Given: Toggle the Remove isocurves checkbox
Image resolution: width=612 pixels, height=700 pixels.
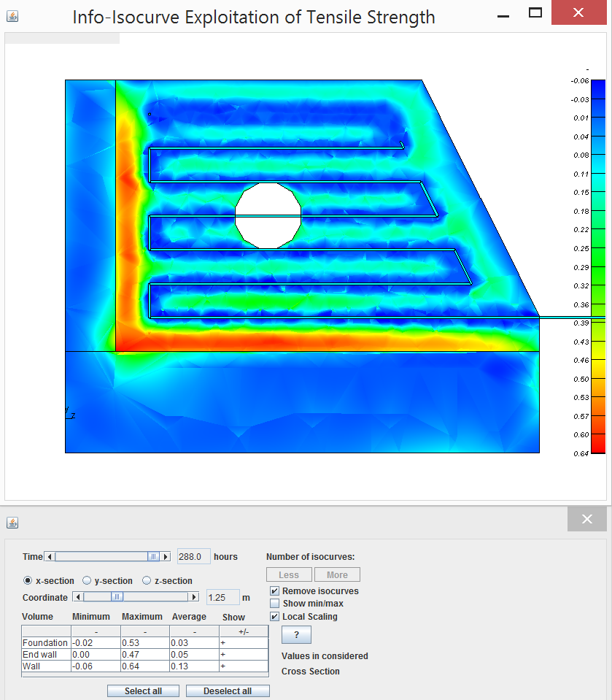Looking at the screenshot, I should click(x=275, y=591).
